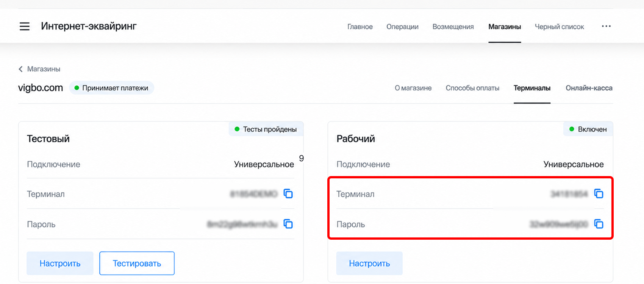
Task: Go back via the Магазины breadcrumb link
Action: click(x=44, y=69)
